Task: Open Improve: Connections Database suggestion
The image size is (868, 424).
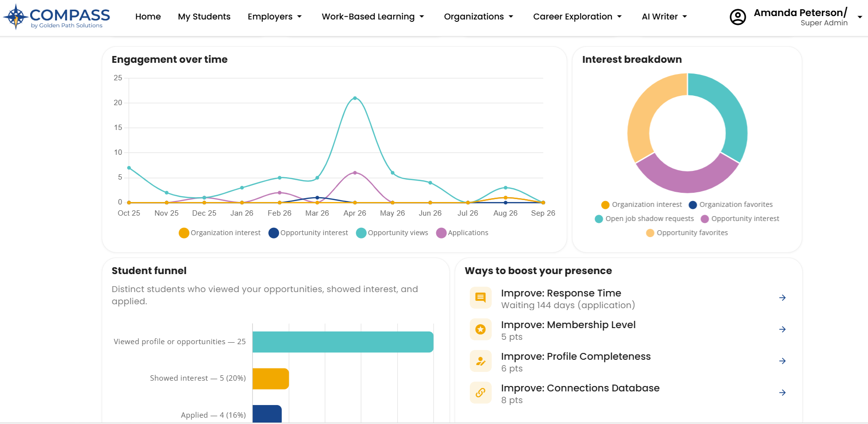Action: (628, 393)
